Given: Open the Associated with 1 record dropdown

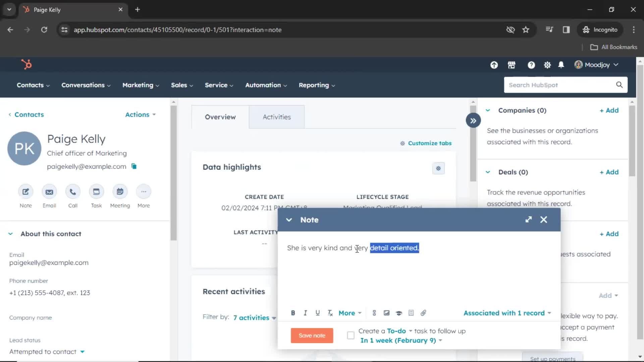Looking at the screenshot, I should coord(507,313).
